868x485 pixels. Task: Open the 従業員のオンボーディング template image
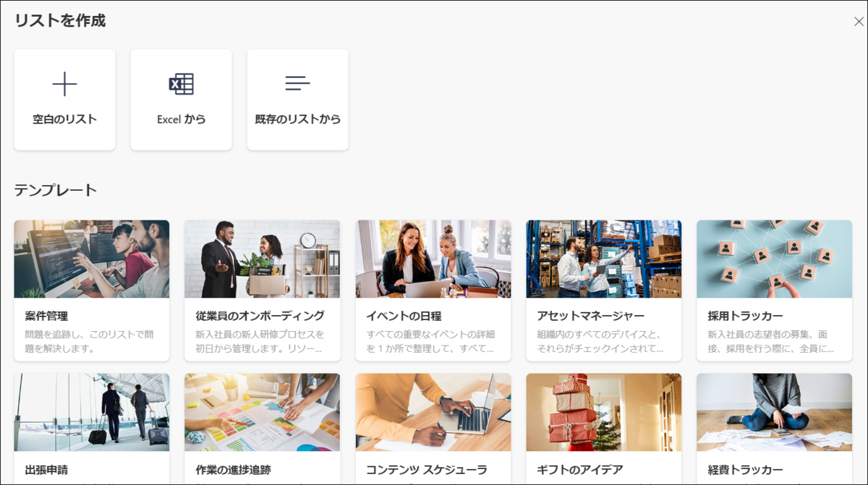(x=263, y=259)
